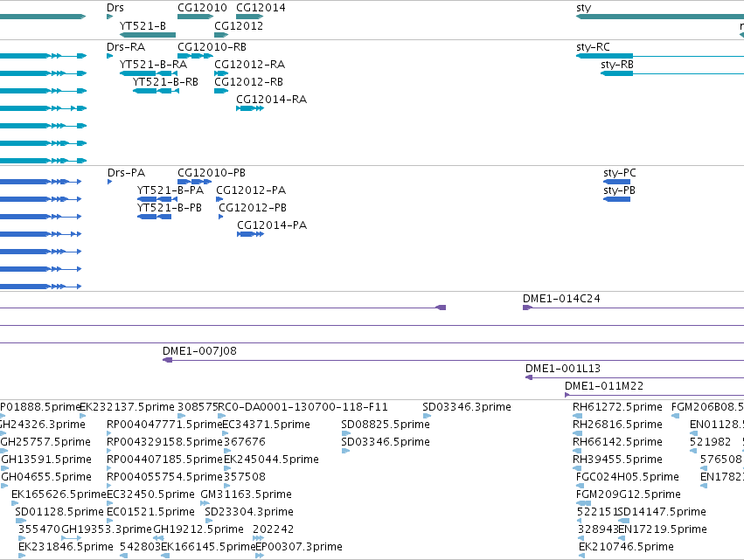This screenshot has height=560, width=744.
Task: Click protein CG12012-PB arrow
Action: [220, 217]
